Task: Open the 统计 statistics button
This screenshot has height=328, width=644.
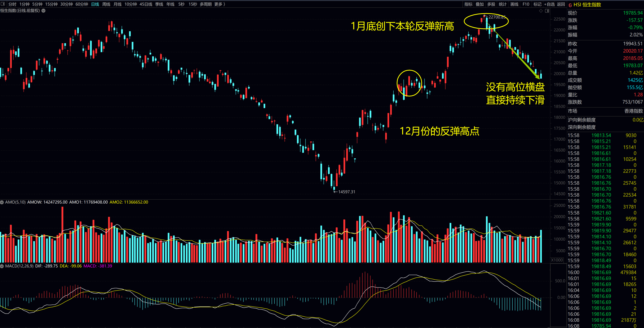Action: point(503,4)
